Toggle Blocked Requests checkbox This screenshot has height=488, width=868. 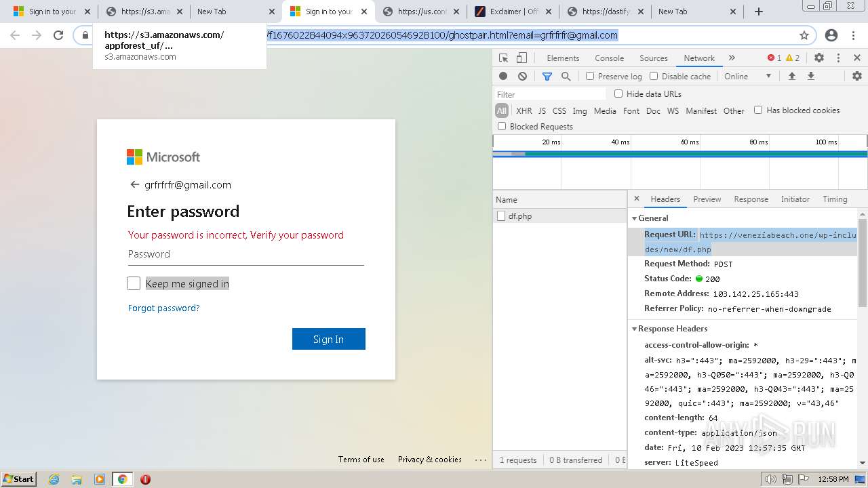[x=502, y=126]
